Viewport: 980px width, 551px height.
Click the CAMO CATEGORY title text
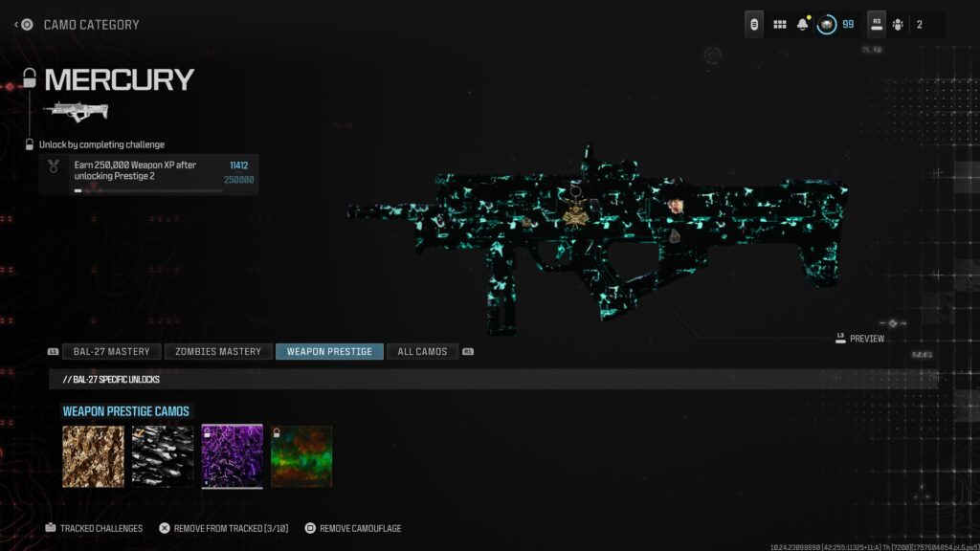tap(91, 25)
